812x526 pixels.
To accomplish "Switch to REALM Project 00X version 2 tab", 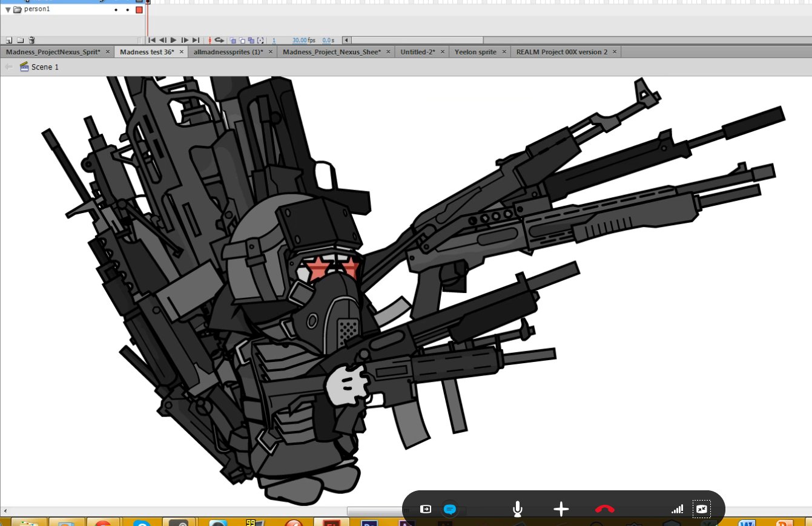I will point(562,52).
